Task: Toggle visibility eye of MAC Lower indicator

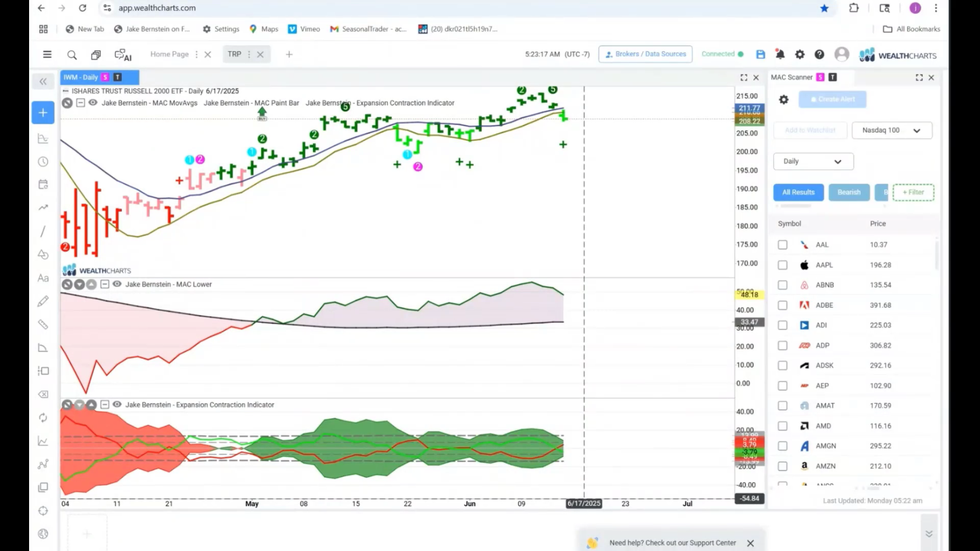Action: click(x=117, y=284)
